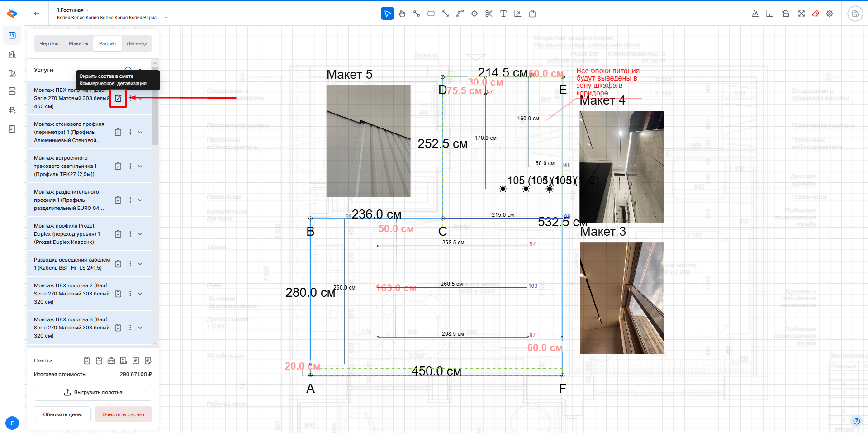The width and height of the screenshot is (868, 433).
Task: Switch to the Чертеж tab
Action: (49, 43)
